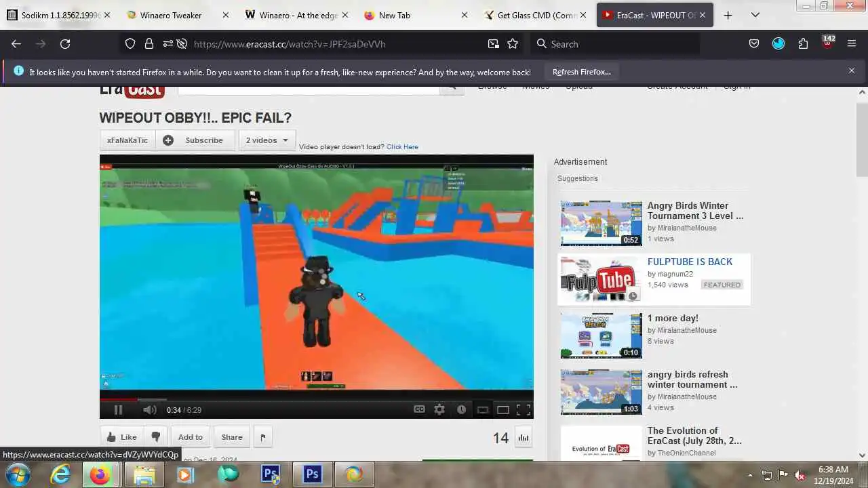868x488 pixels.
Task: Open the Windows Start orb
Action: point(16,474)
